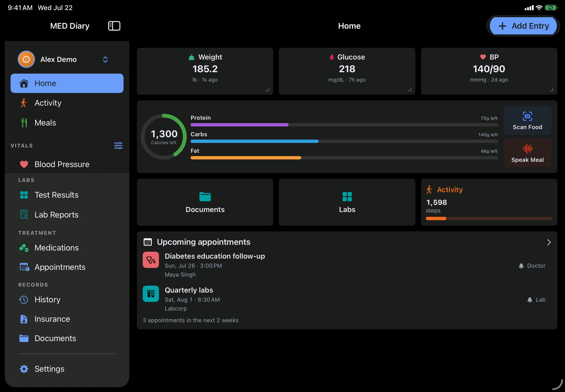The image size is (565, 392).
Task: Click the Medications pills icon
Action: tap(24, 248)
